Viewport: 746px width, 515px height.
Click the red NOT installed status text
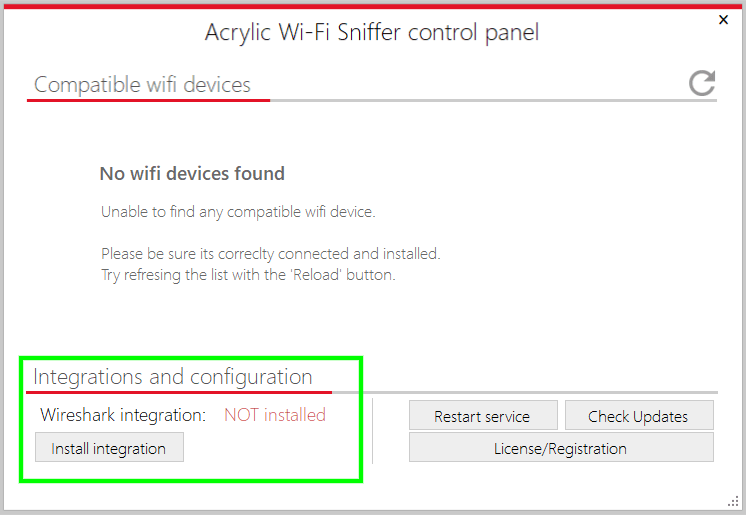(x=275, y=415)
